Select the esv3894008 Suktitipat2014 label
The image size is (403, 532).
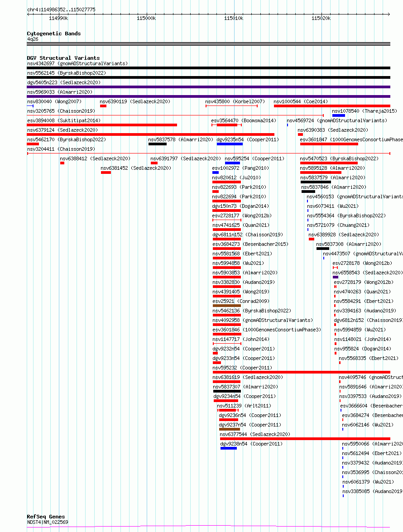64,120
